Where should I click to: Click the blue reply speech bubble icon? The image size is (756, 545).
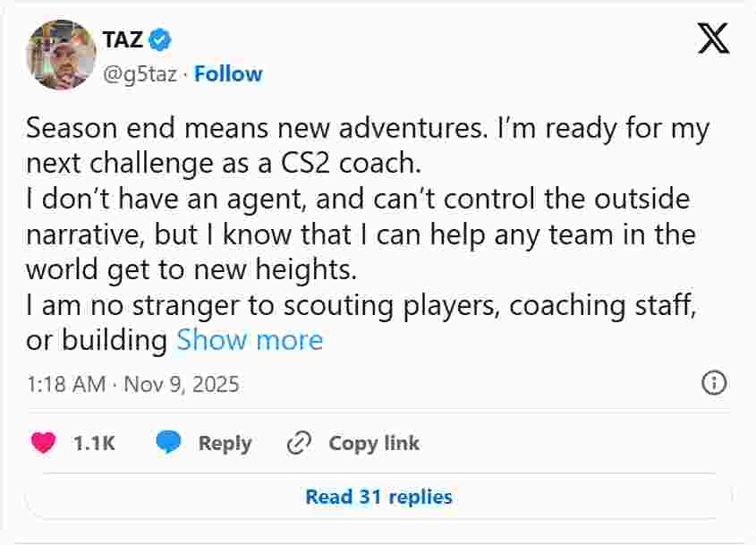pyautogui.click(x=168, y=443)
